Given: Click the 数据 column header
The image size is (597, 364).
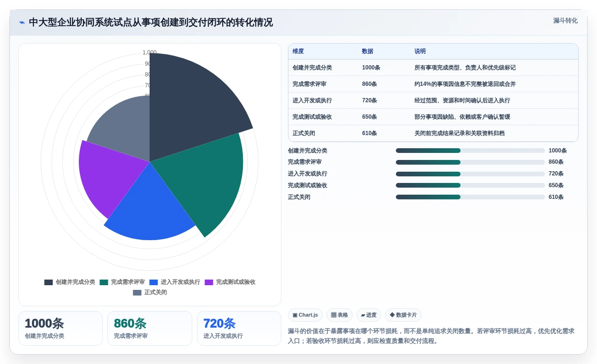Looking at the screenshot, I should (x=368, y=52).
